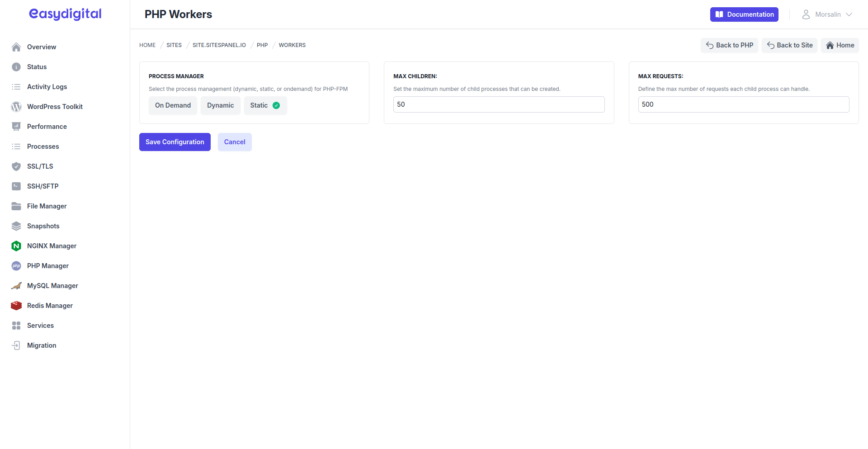Image resolution: width=868 pixels, height=449 pixels.
Task: Select the Static process manager option
Action: 265,105
